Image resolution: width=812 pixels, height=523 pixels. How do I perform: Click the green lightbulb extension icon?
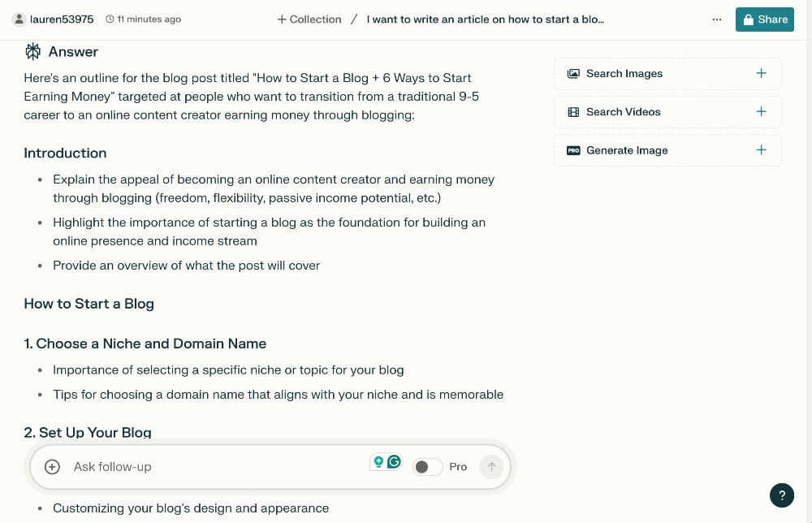click(378, 461)
